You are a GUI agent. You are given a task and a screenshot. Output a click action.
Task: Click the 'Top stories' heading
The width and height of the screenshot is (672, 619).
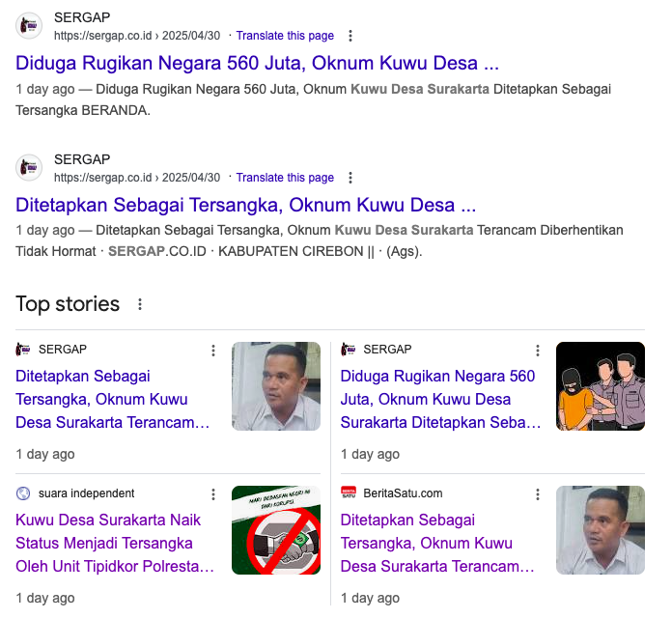pos(68,304)
